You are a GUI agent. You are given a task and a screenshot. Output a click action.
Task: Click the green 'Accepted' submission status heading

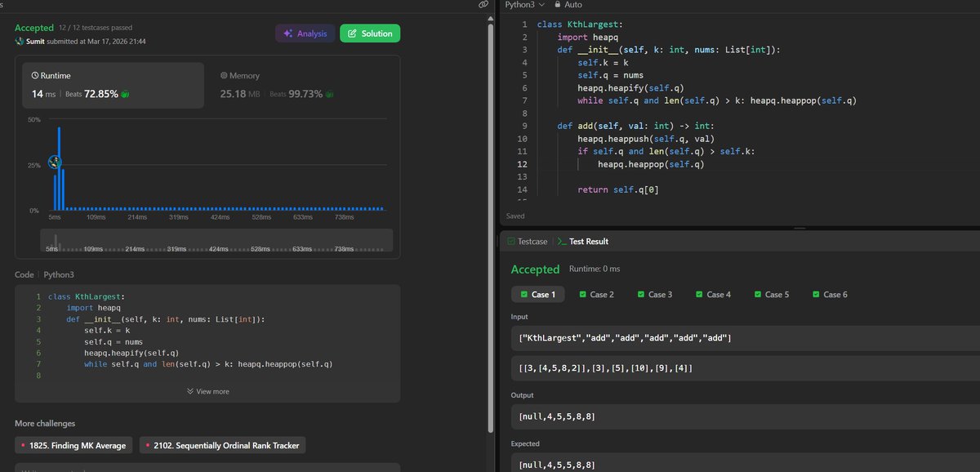34,28
